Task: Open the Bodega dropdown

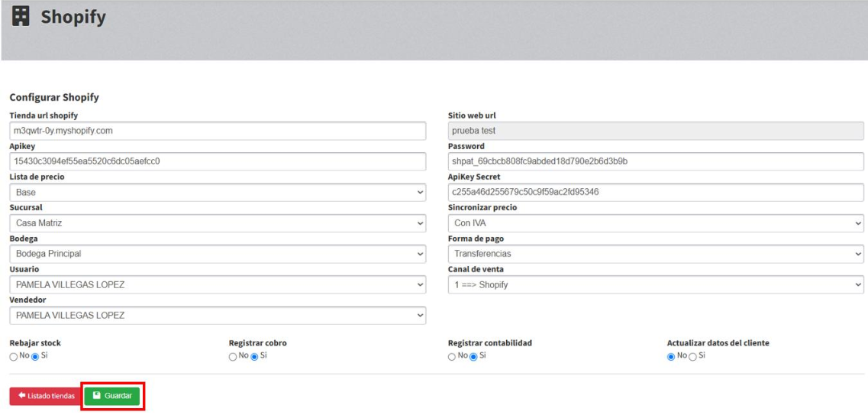Action: click(x=218, y=254)
